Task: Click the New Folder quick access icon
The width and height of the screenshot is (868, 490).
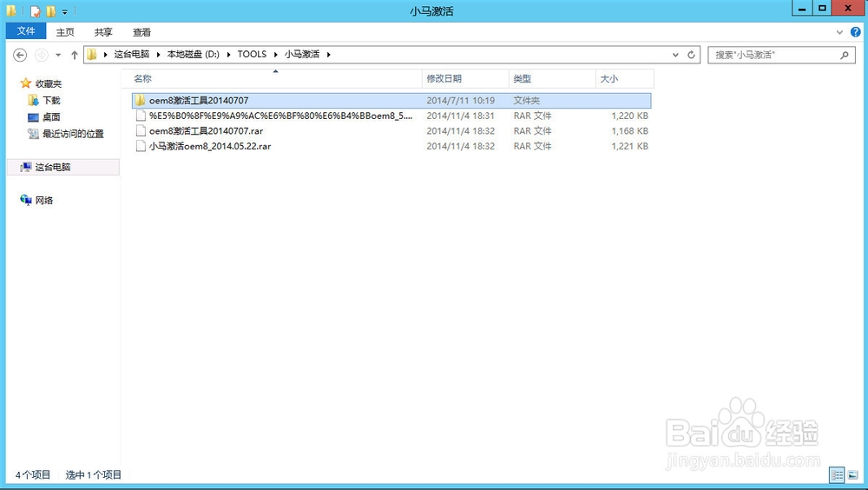Action: [x=51, y=11]
